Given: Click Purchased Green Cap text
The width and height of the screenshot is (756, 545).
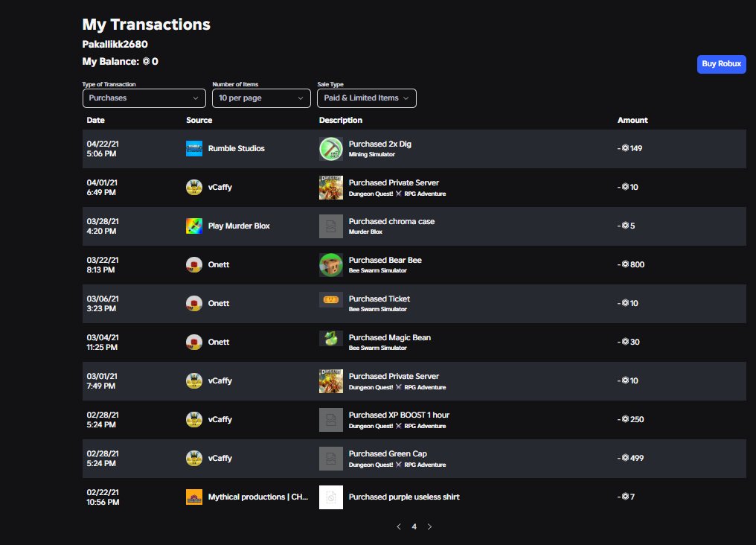Looking at the screenshot, I should point(388,453).
